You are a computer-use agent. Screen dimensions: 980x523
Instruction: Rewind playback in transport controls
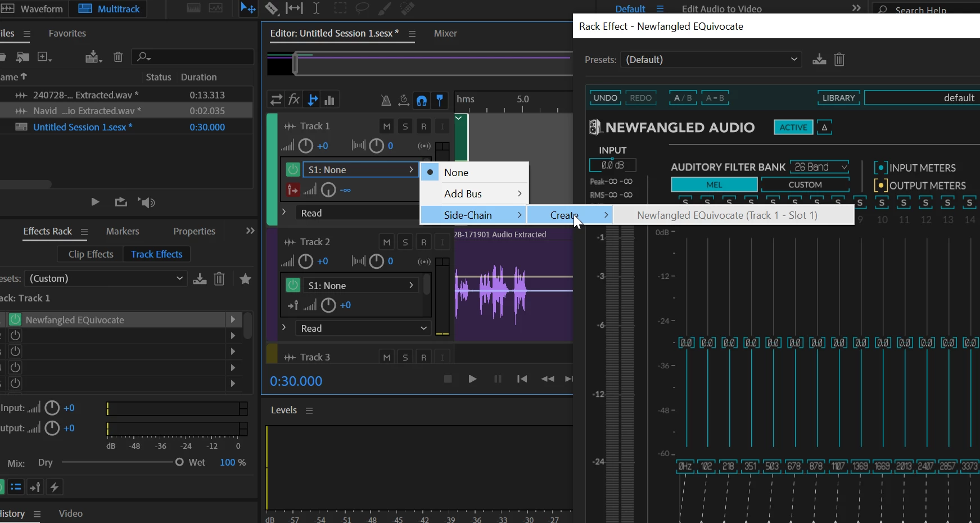click(548, 379)
